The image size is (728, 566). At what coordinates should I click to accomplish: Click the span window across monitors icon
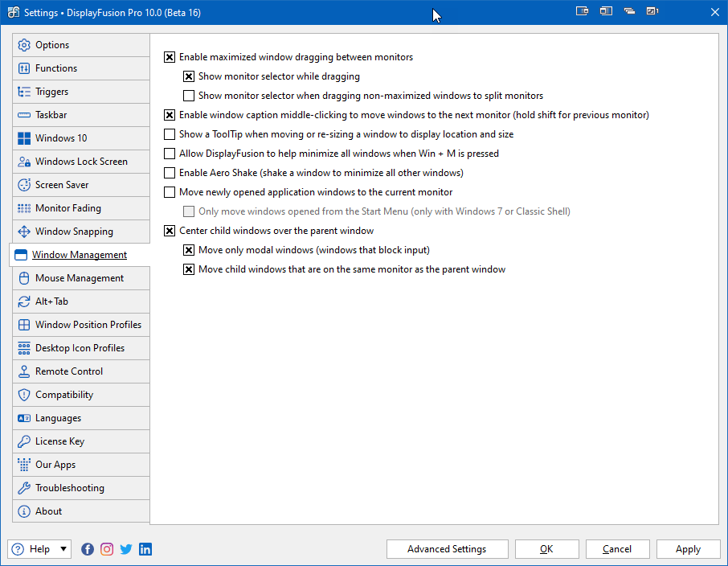pyautogui.click(x=606, y=11)
